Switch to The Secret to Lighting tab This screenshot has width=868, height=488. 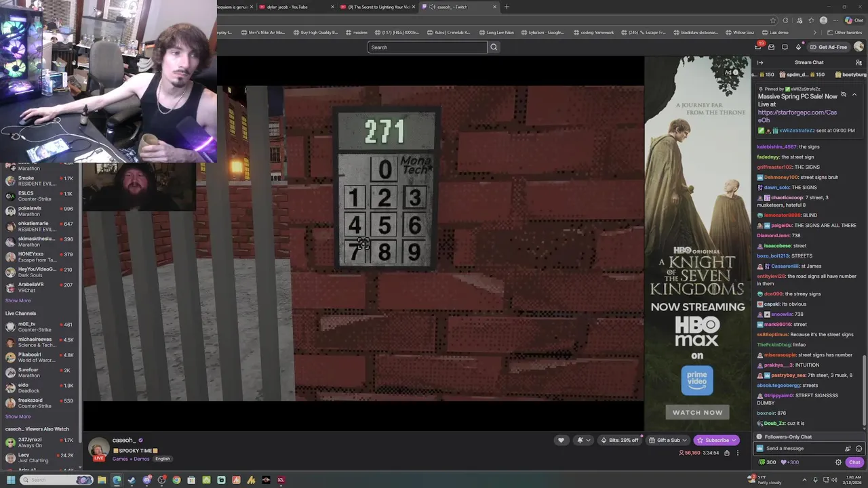[x=378, y=7]
